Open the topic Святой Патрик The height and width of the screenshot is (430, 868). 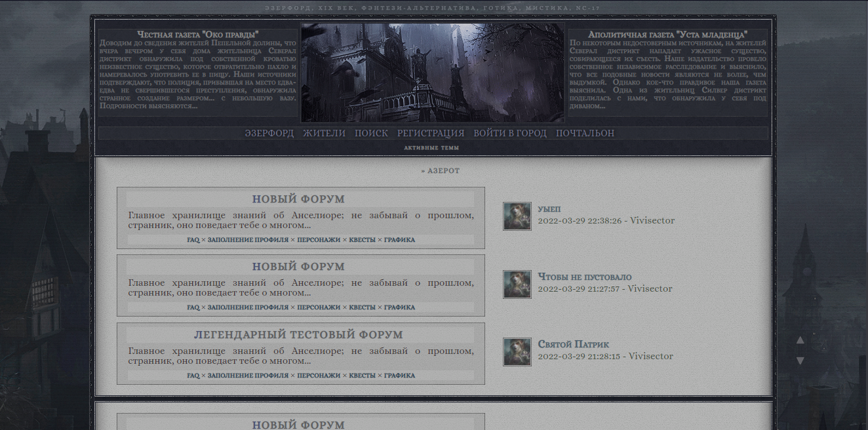574,345
